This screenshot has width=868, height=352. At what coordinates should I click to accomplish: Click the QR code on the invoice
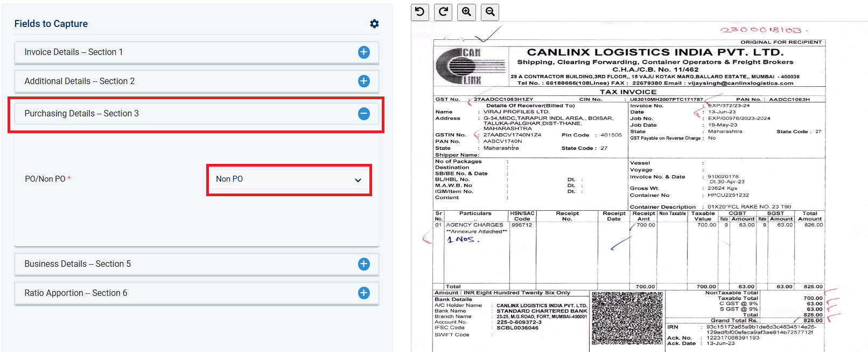coord(627,318)
